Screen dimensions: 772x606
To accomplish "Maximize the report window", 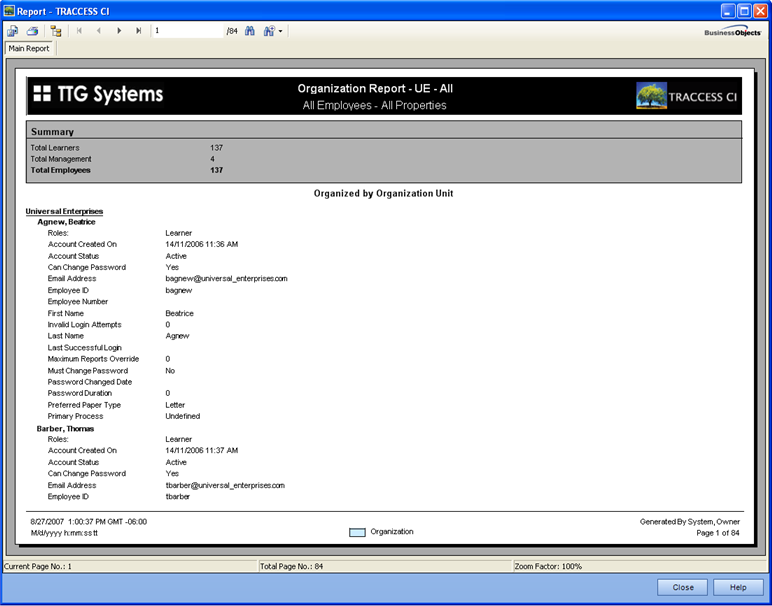I will [x=744, y=11].
